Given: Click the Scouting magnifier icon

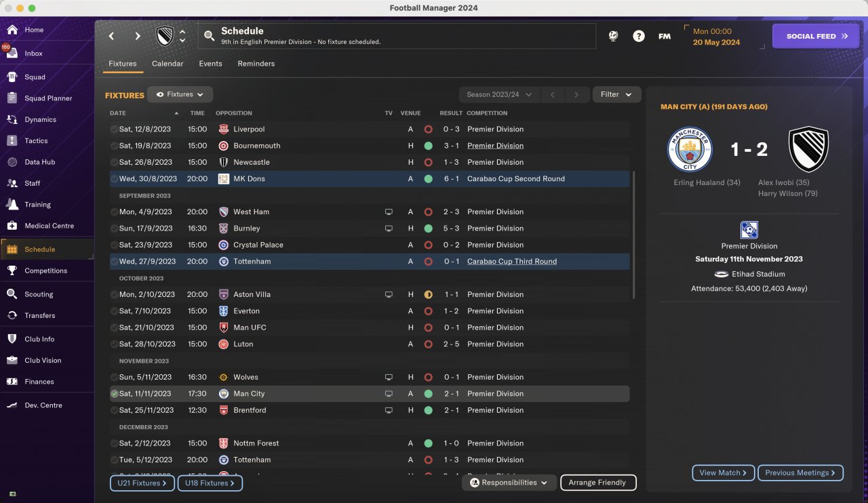Looking at the screenshot, I should 12,294.
